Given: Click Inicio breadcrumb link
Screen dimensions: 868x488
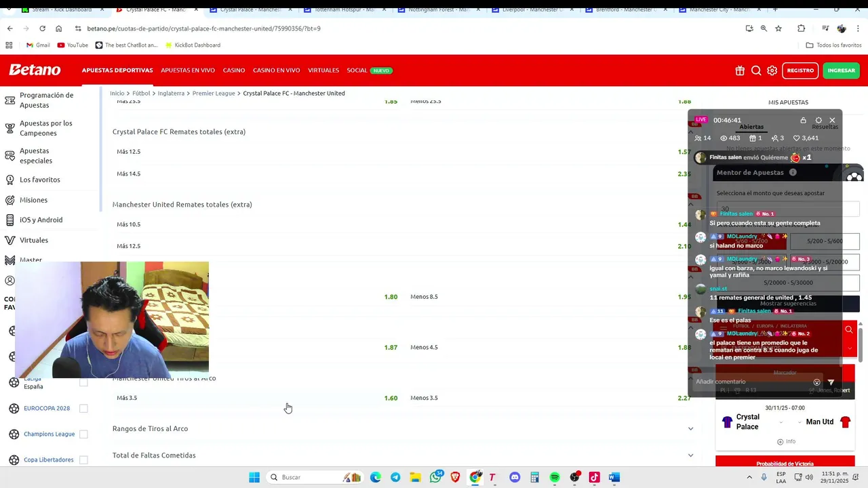Looking at the screenshot, I should coord(117,93).
